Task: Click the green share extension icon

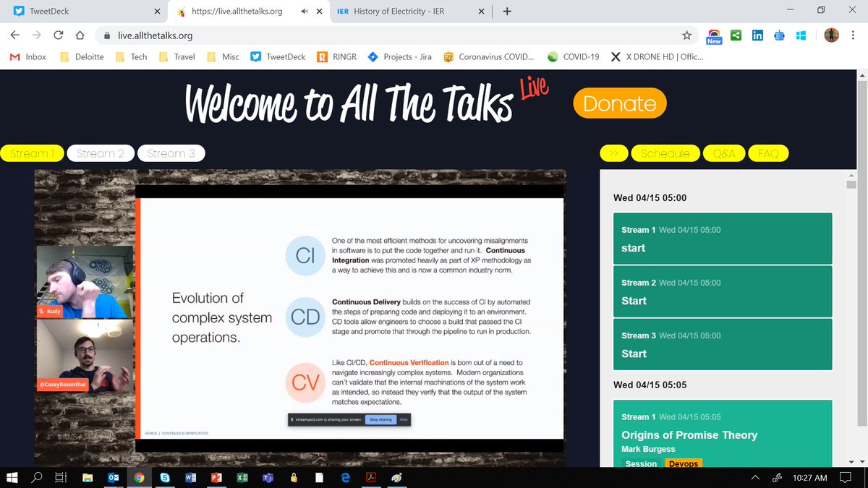Action: pos(735,35)
